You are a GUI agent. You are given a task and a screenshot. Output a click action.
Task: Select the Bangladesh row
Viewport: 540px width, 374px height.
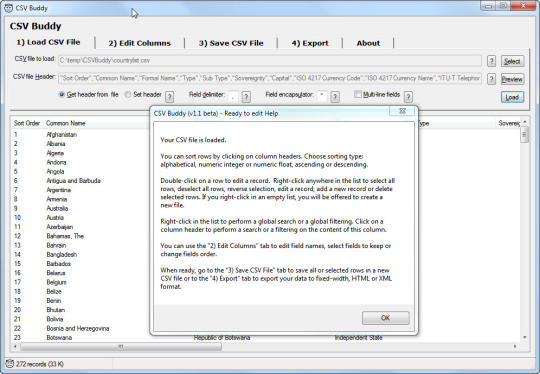pos(62,254)
